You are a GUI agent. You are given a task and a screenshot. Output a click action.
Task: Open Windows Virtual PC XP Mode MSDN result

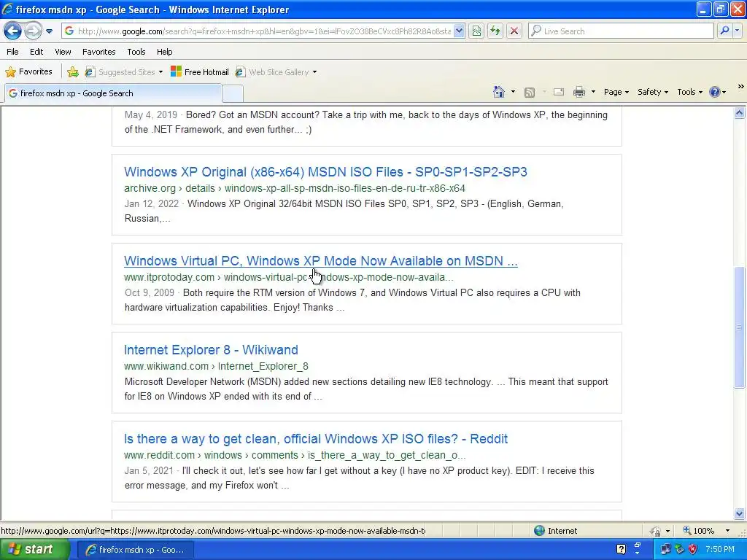(321, 261)
